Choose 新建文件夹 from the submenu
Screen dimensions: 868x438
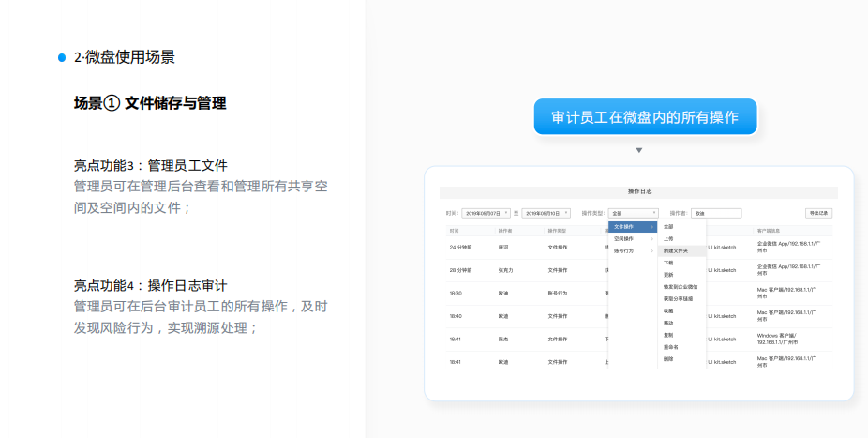[676, 250]
